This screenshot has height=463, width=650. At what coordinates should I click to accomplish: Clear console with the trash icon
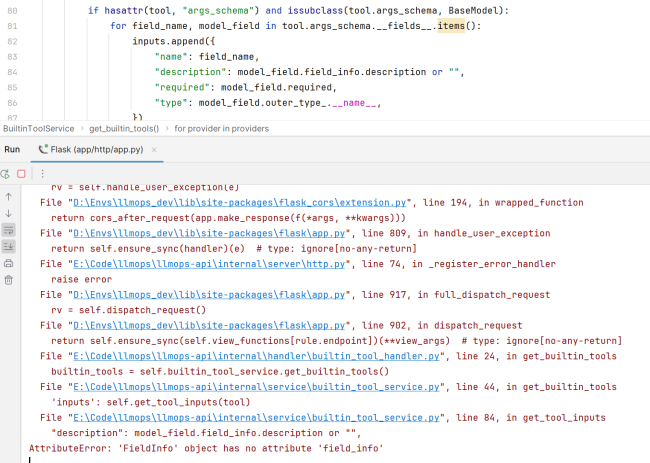pyautogui.click(x=9, y=280)
